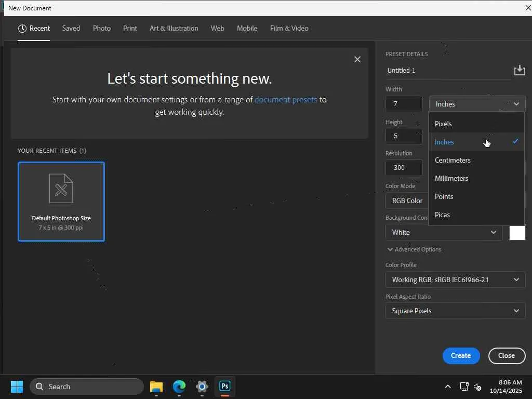Select the Default Photoshop Size preset thumbnail
This screenshot has height=399, width=532.
[61, 202]
